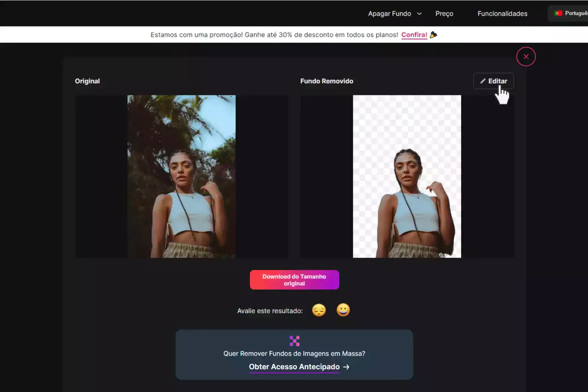This screenshot has width=588, height=392.
Task: Rate the result with the happy emoji
Action: pyautogui.click(x=343, y=310)
